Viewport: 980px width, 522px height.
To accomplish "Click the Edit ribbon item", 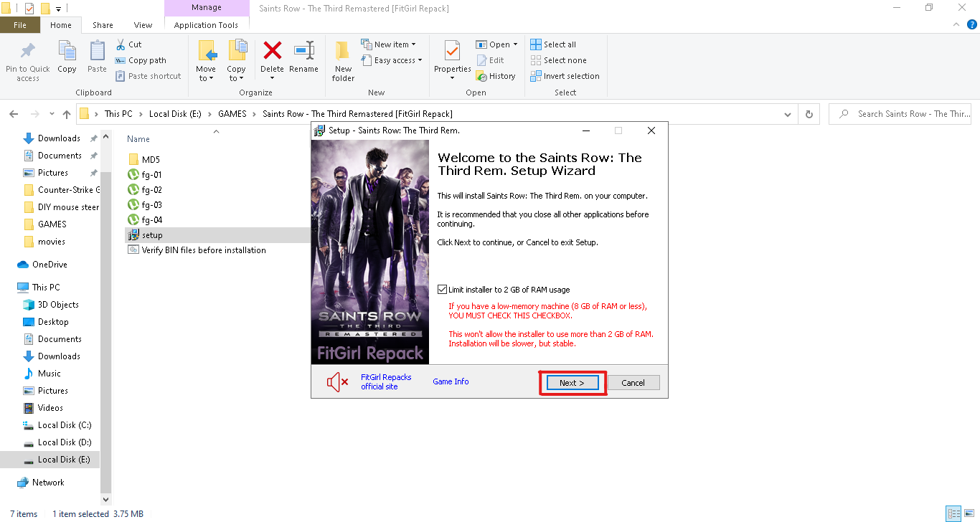I will [x=490, y=60].
